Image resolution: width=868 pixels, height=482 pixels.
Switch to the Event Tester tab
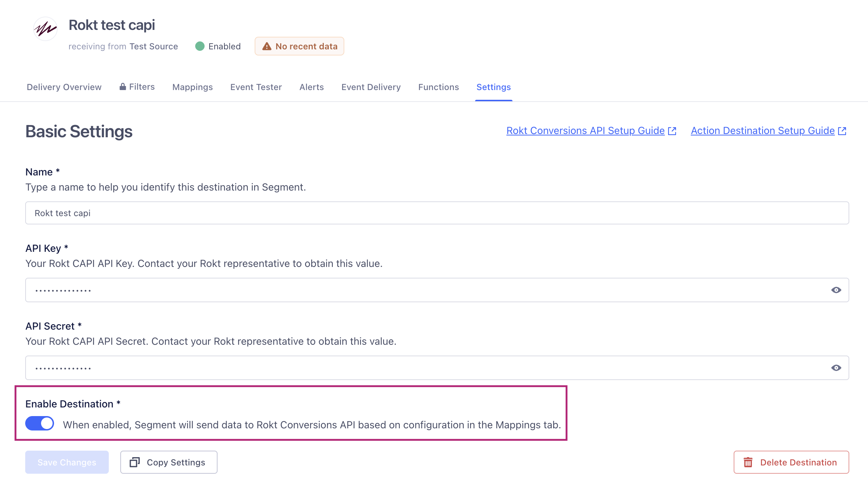pos(256,87)
